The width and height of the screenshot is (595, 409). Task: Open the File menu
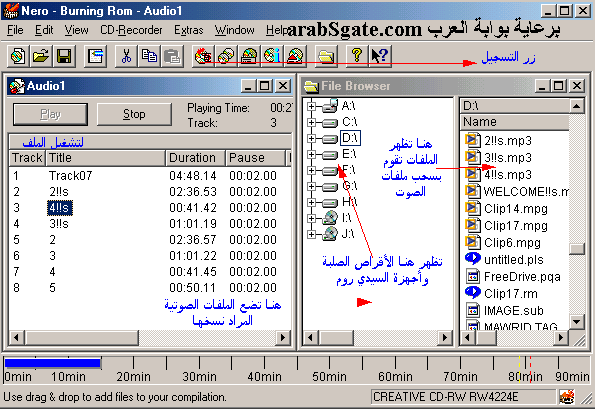[15, 30]
